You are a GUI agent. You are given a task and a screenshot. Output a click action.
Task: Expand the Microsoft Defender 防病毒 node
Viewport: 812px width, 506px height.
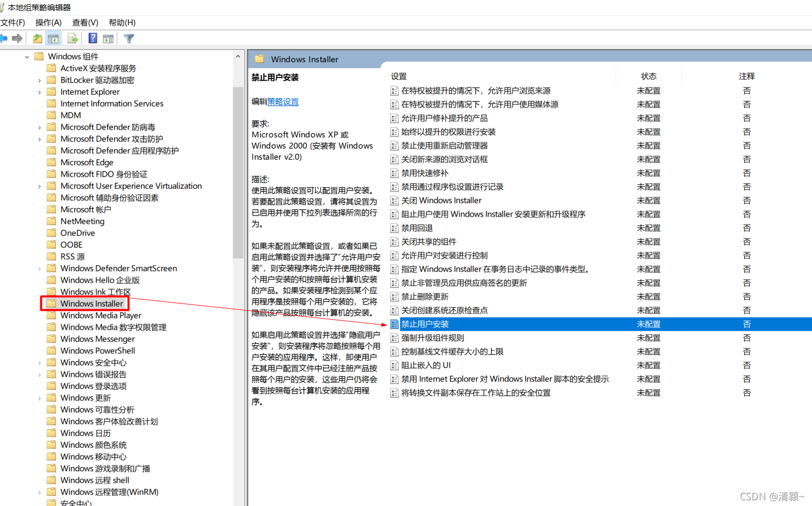pos(39,127)
